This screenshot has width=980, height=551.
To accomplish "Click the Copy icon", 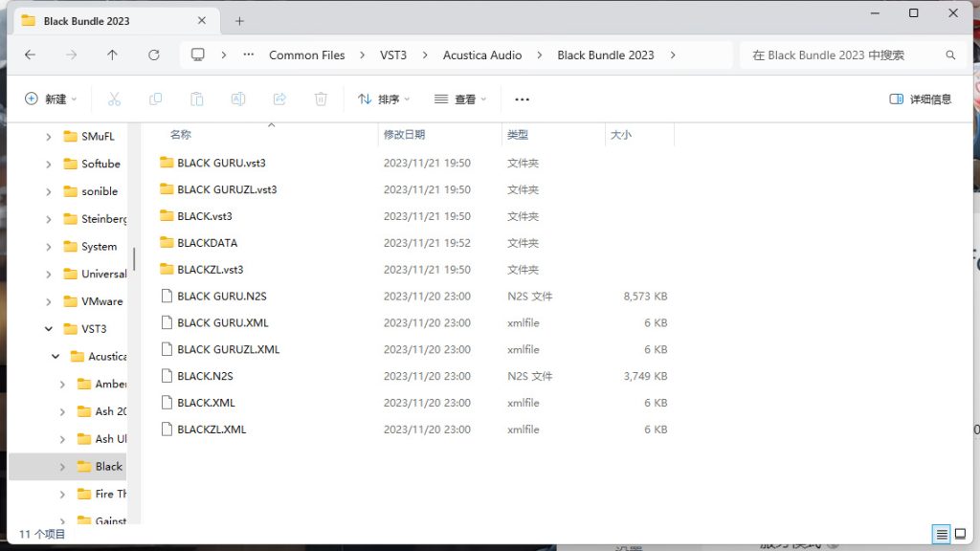I will pyautogui.click(x=155, y=99).
